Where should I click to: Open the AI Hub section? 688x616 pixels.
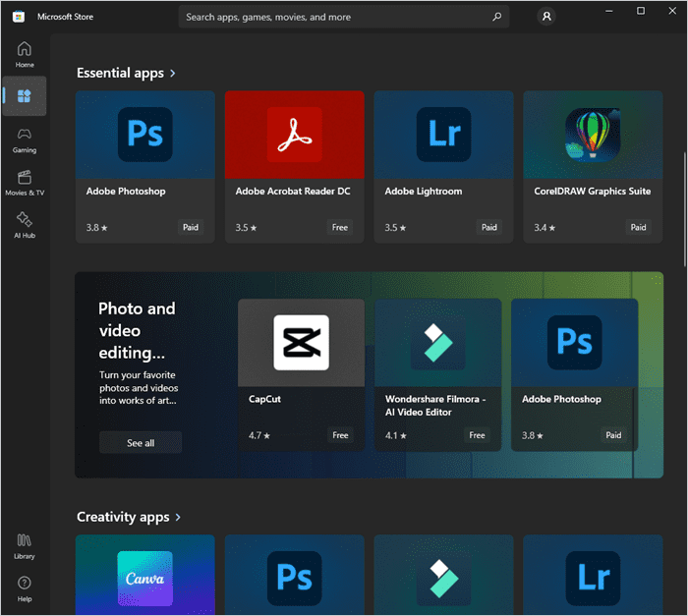pos(25,226)
